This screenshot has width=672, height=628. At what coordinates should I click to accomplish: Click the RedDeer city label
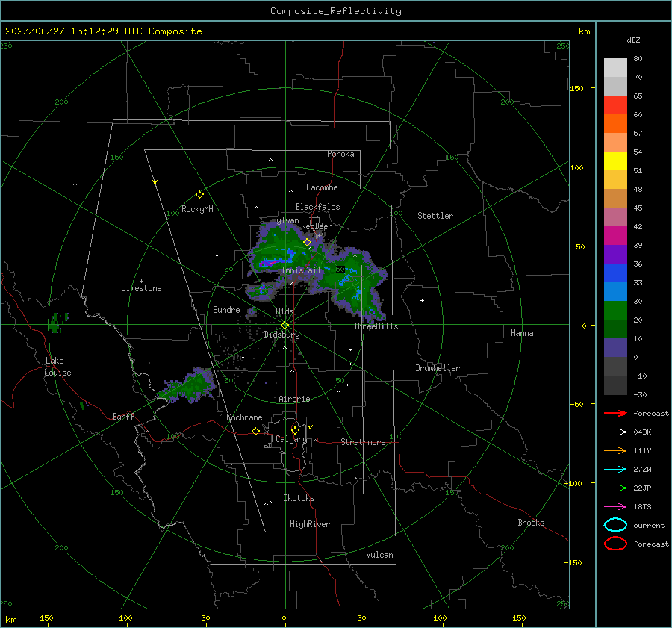317,226
